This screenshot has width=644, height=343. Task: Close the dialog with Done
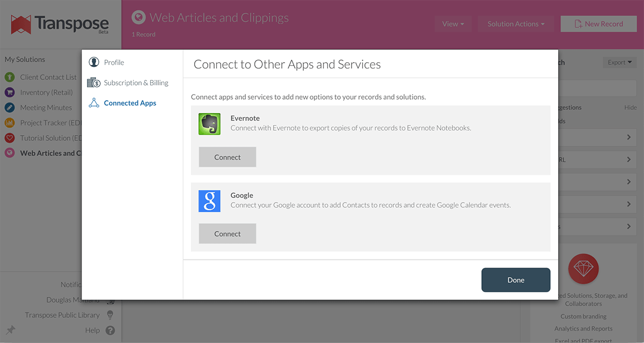tap(516, 280)
